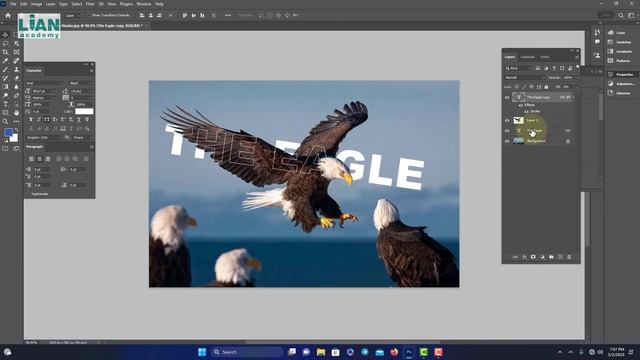
Task: Select the Eraser tool
Action: 16,78
